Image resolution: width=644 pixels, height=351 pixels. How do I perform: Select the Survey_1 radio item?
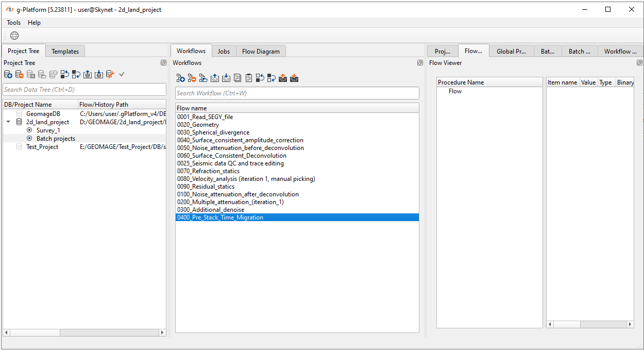tap(29, 130)
